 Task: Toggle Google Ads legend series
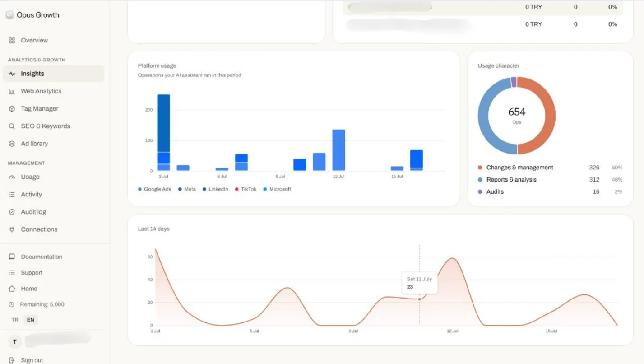tap(154, 189)
